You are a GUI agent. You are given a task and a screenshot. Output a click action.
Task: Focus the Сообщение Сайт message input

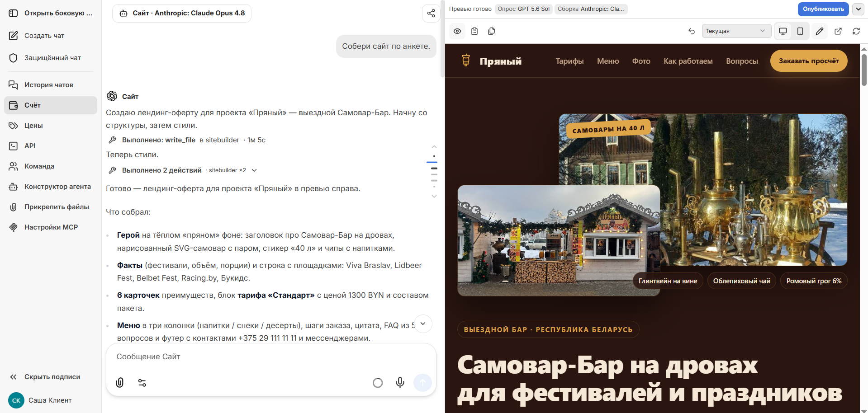pos(270,357)
